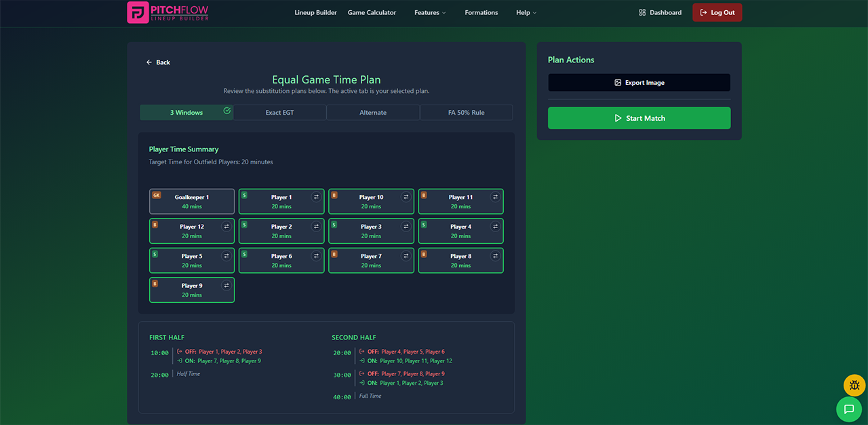Screen dimensions: 868x425
Task: Expand the Help dropdown menu
Action: 526,13
